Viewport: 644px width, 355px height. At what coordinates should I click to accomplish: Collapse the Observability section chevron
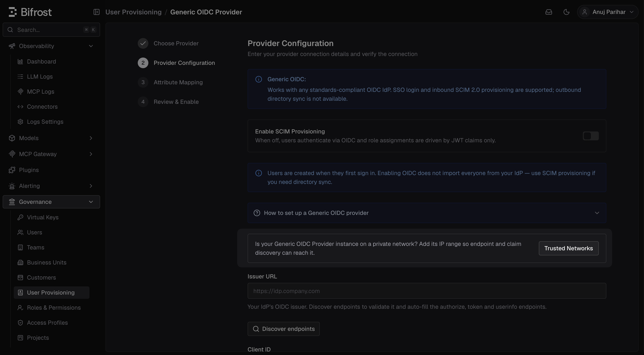coord(91,46)
